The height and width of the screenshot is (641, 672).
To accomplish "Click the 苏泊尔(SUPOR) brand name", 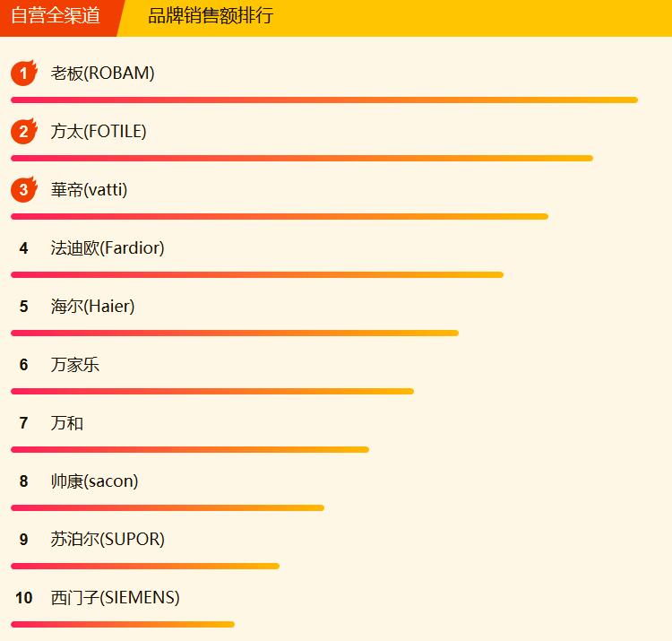I will pyautogui.click(x=108, y=540).
